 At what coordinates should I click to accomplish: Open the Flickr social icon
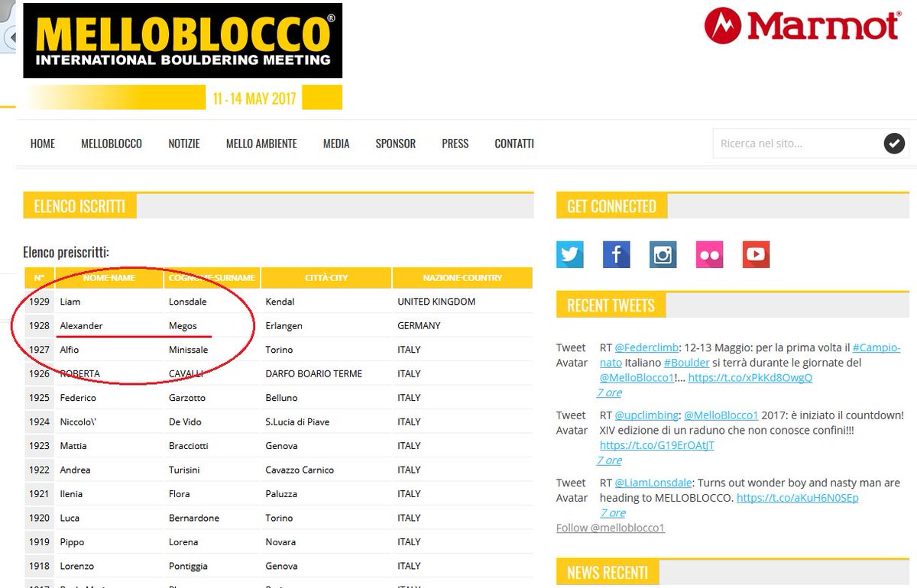pyautogui.click(x=710, y=254)
